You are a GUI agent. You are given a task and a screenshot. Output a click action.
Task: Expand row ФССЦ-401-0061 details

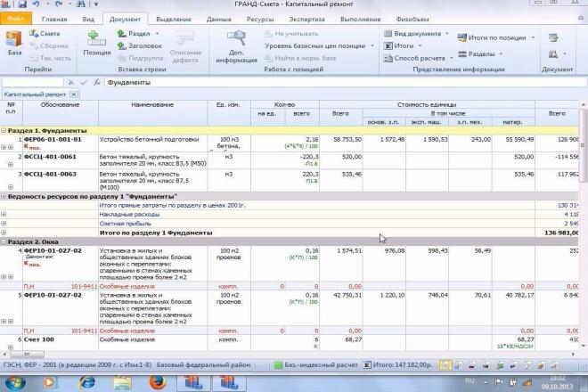click(10, 165)
